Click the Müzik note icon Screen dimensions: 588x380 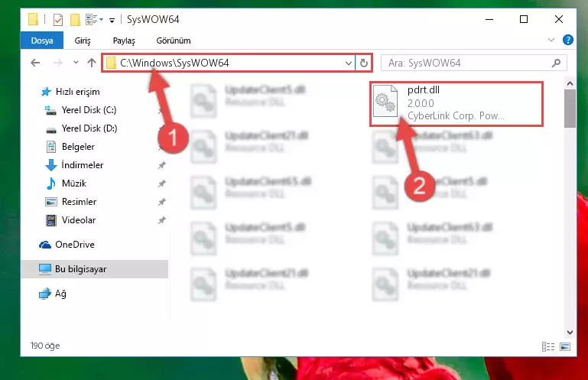click(51, 184)
